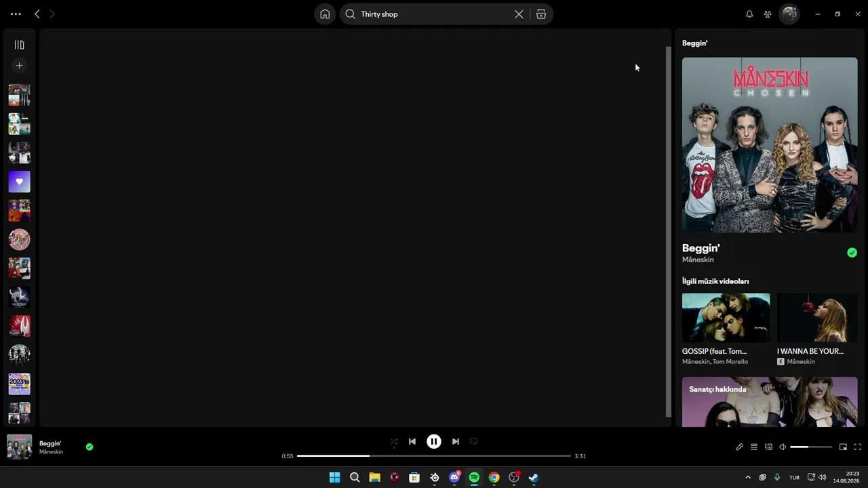Screen dimensions: 868x488
Task: Open the user profile avatar menu
Action: [789, 14]
